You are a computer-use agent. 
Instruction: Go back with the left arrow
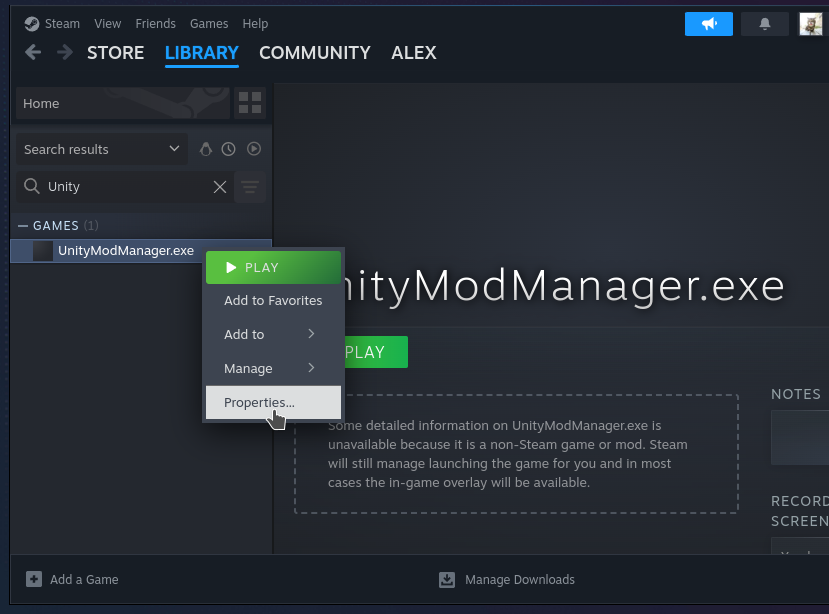click(33, 52)
